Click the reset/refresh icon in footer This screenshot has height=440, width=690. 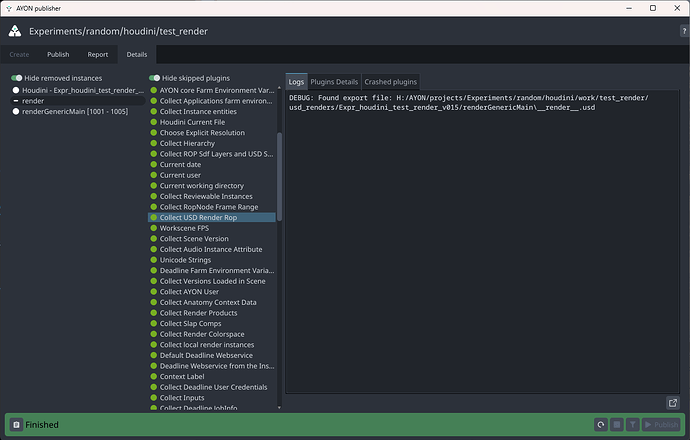[601, 425]
